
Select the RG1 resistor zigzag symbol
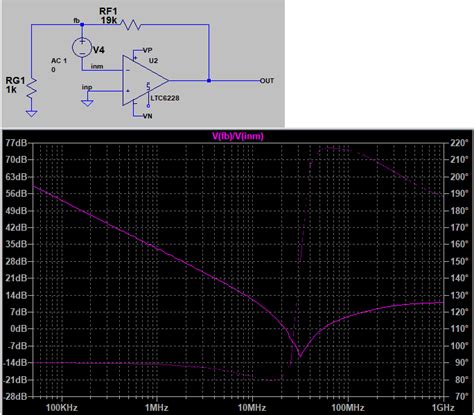pos(32,88)
